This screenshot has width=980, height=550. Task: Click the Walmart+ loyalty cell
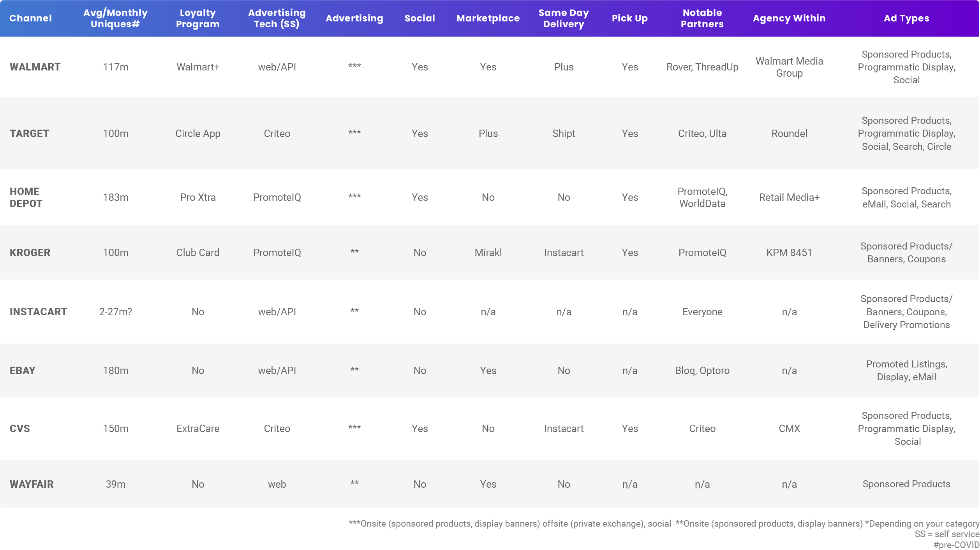coord(198,67)
